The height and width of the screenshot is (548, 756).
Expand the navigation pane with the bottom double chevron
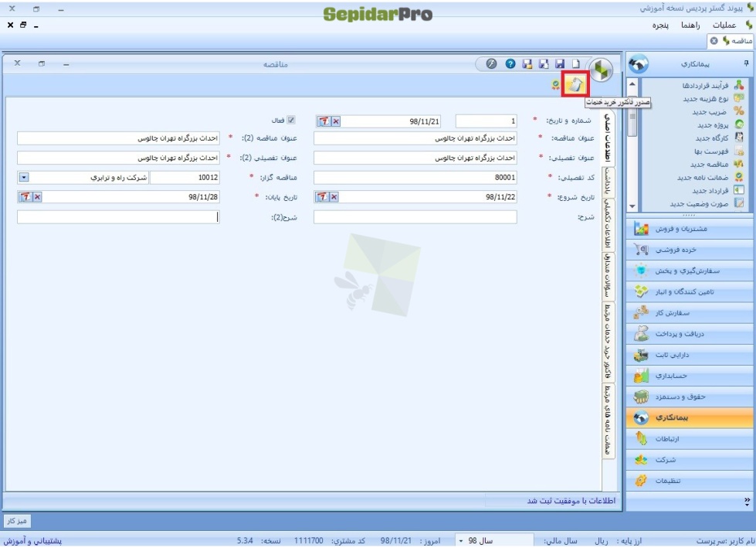[x=747, y=502]
